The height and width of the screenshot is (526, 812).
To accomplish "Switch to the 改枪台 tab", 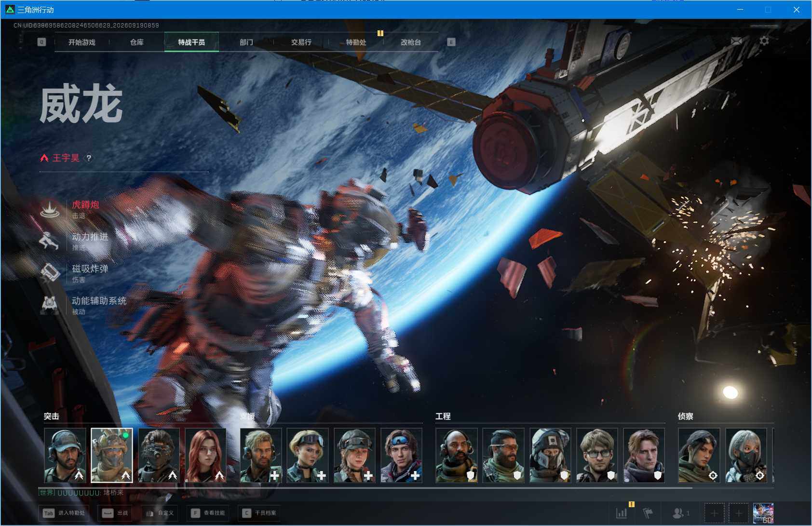I will 411,42.
